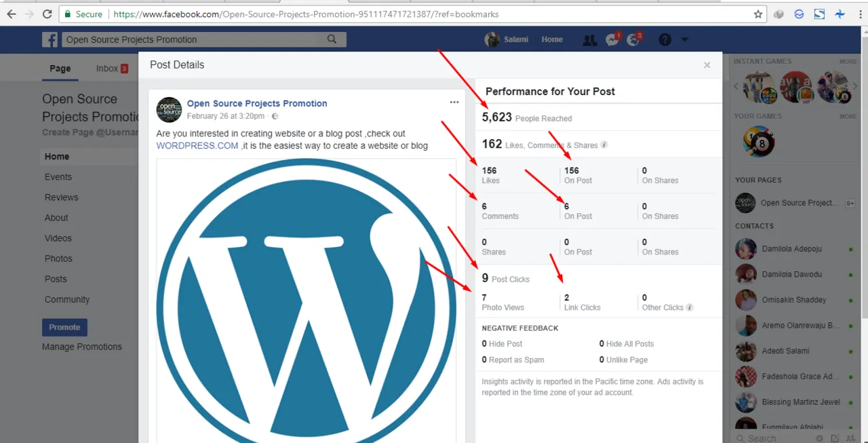Screen dimensions: 868x443
Task: Open chat settings gear in chat sidebar
Action: pos(820,438)
